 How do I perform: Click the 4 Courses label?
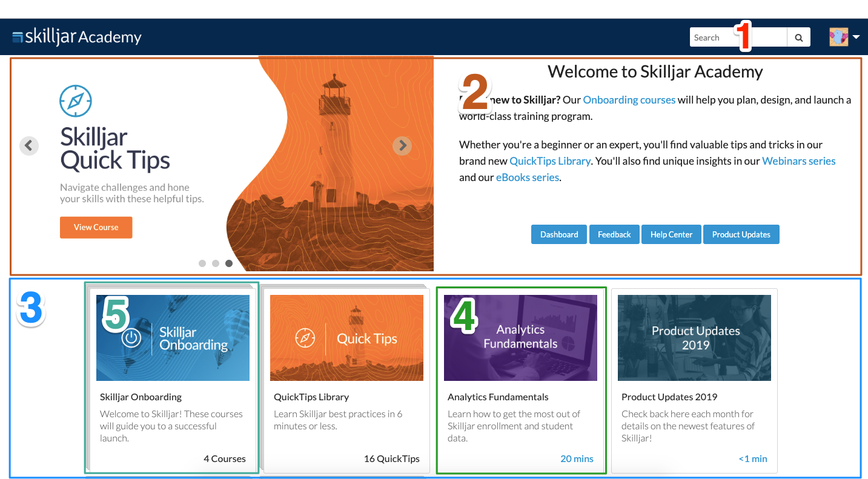click(x=225, y=459)
